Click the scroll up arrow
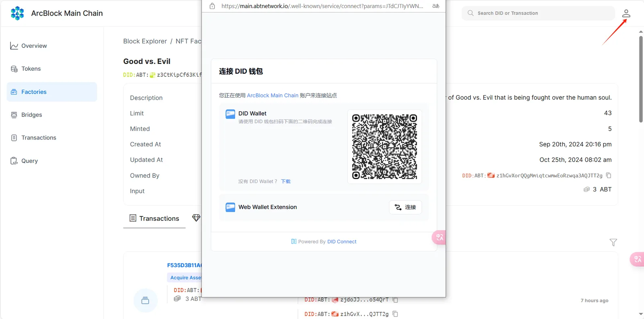Image resolution: width=644 pixels, height=319 pixels. [x=641, y=31]
